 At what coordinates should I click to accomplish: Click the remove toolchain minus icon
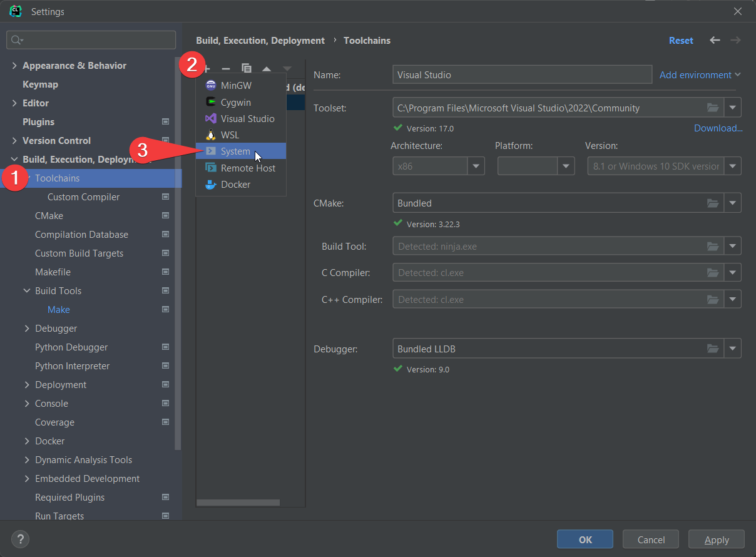tap(226, 69)
